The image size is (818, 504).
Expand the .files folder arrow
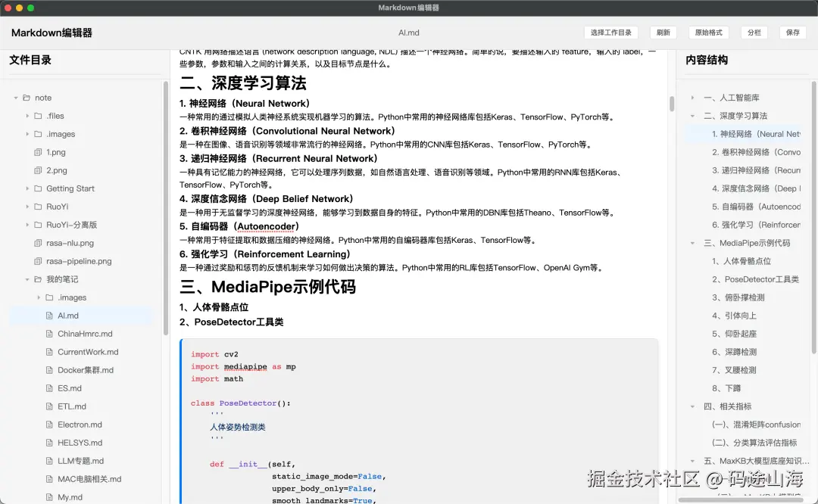[x=27, y=116]
